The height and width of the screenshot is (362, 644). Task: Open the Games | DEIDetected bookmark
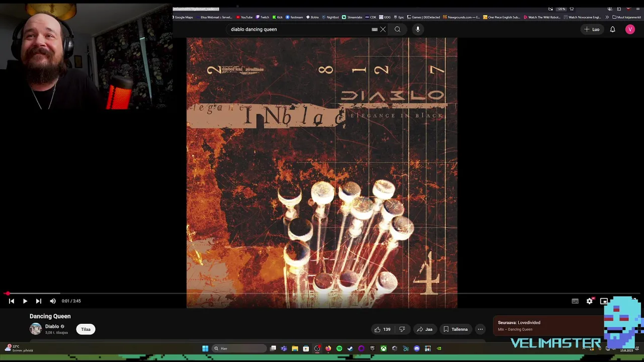[x=423, y=17]
